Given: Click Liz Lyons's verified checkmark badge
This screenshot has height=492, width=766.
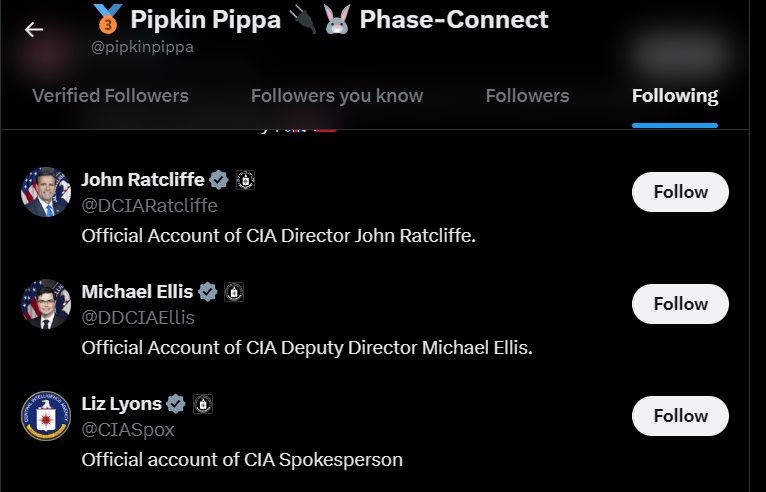Looking at the screenshot, I should pyautogui.click(x=176, y=404).
